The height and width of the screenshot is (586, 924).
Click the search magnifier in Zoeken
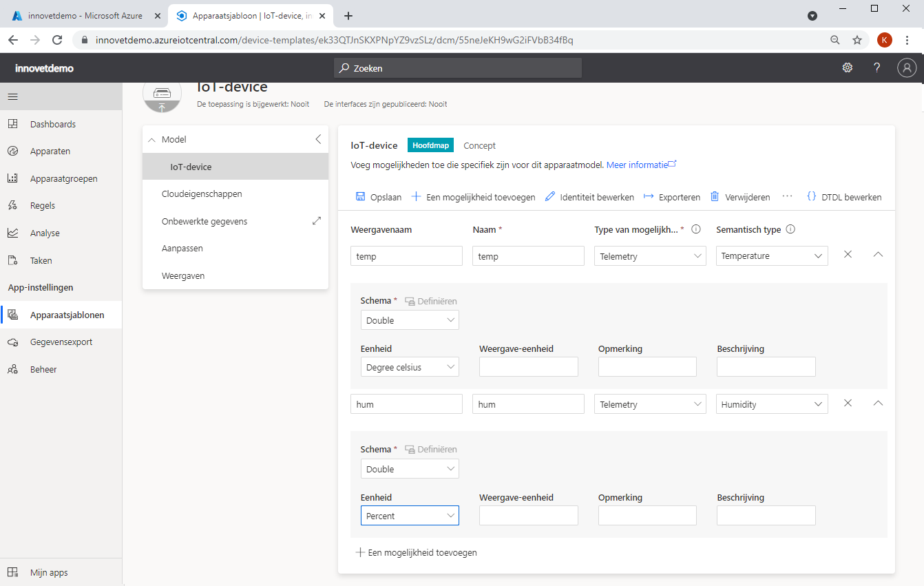pyautogui.click(x=345, y=68)
